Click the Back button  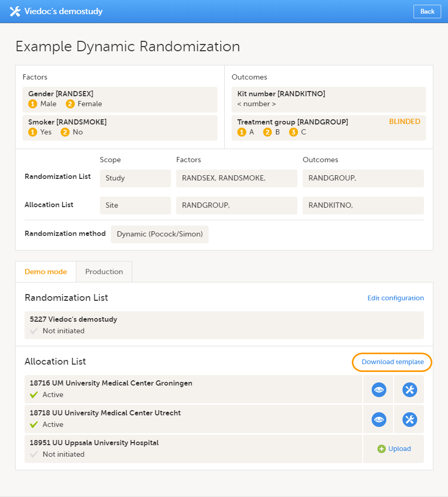pos(427,12)
